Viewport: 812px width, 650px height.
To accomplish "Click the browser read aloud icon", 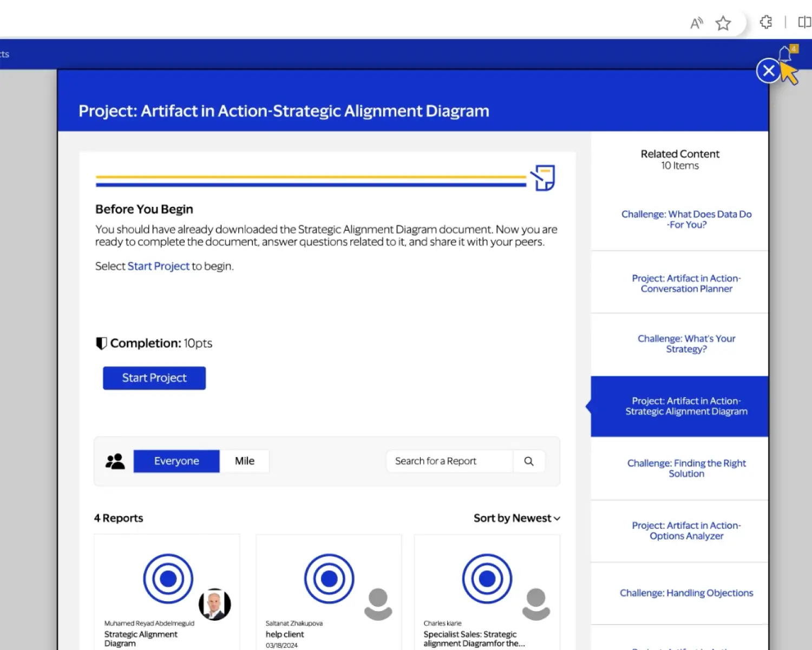I will (696, 23).
